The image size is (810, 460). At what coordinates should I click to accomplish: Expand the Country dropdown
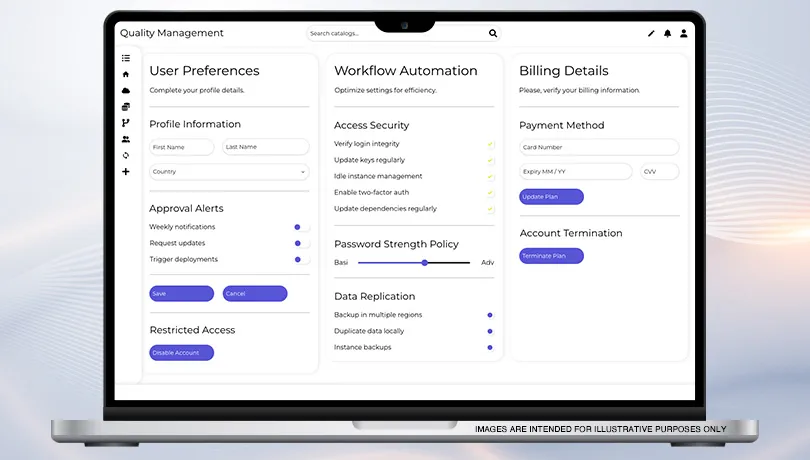click(x=229, y=172)
